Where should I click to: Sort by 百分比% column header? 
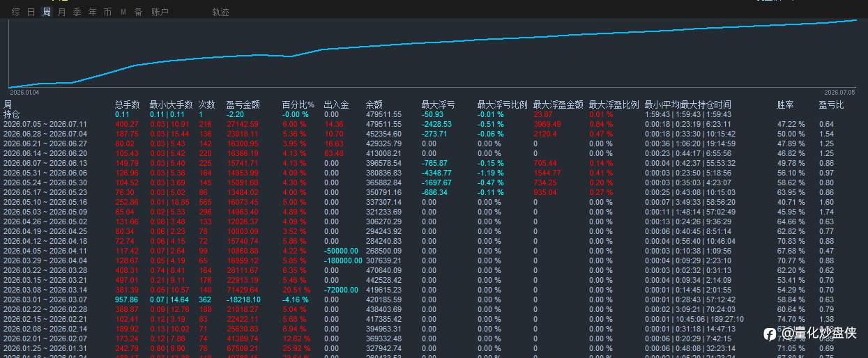point(298,104)
